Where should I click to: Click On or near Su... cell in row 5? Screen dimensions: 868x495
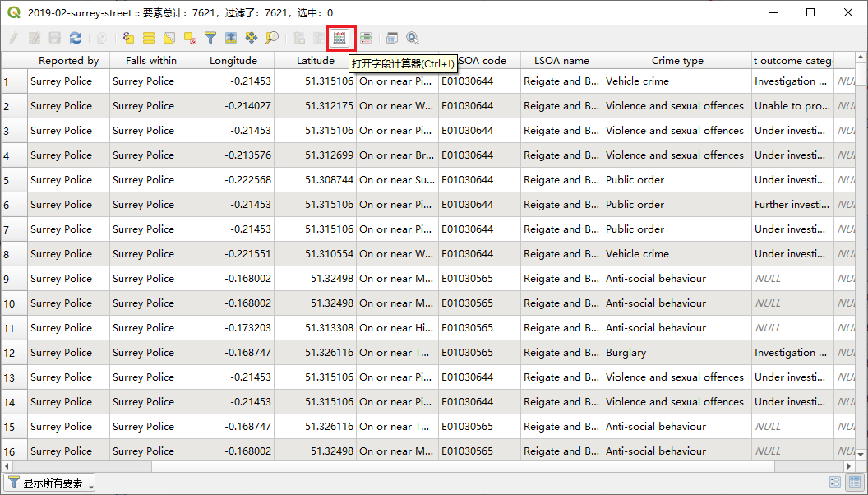click(x=398, y=180)
